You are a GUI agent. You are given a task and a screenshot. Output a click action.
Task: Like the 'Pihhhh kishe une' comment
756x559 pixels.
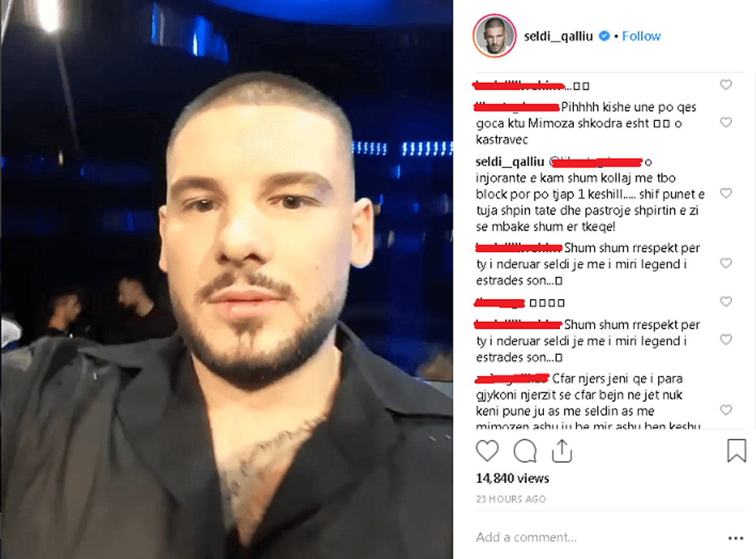click(726, 123)
